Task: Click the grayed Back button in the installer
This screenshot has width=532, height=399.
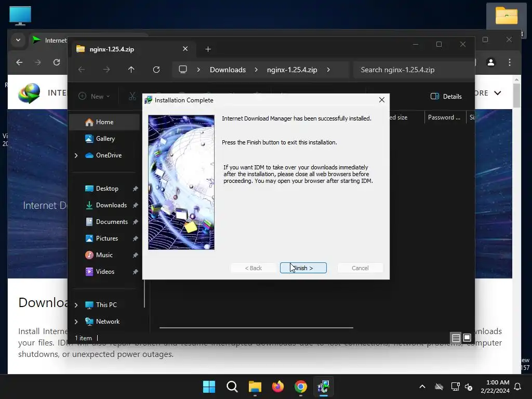Action: pos(254,268)
